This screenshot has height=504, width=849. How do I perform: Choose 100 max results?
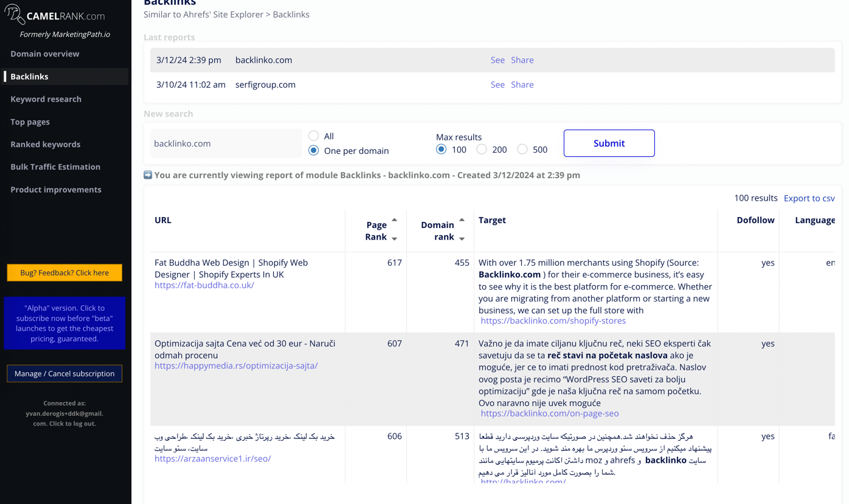[441, 149]
